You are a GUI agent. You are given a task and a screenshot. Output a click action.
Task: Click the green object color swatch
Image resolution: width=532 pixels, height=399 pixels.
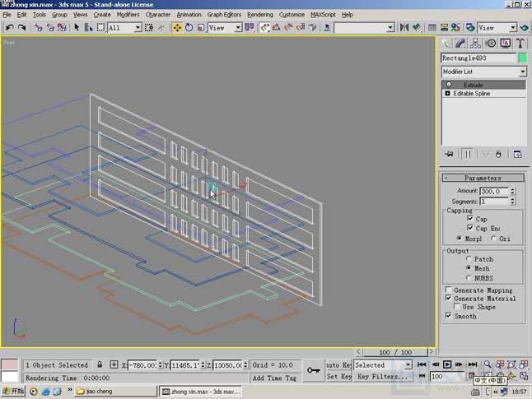[x=523, y=58]
